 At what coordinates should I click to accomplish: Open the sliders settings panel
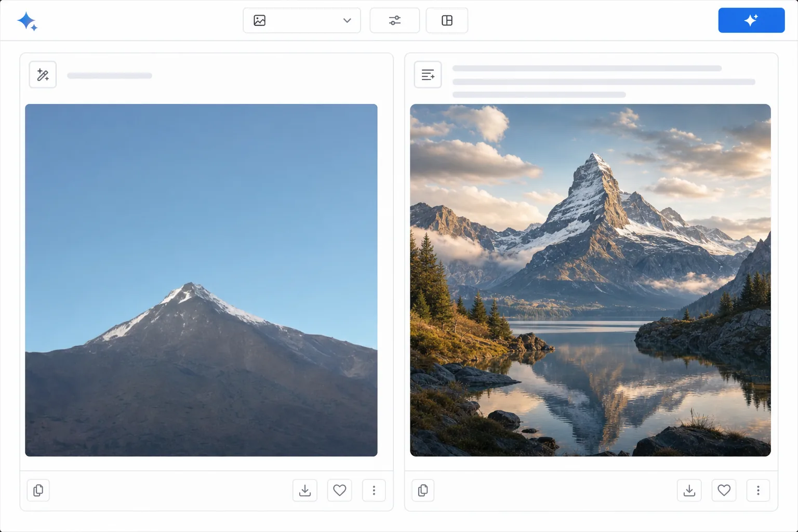(x=395, y=20)
